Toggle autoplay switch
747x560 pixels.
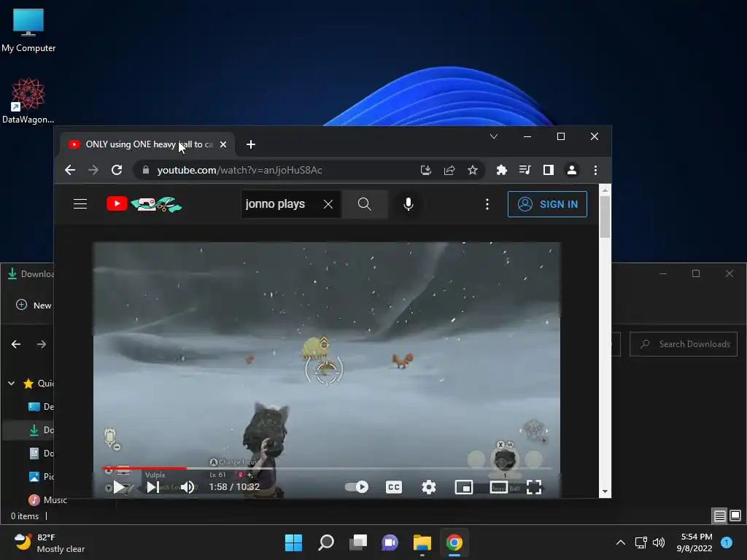[356, 486]
